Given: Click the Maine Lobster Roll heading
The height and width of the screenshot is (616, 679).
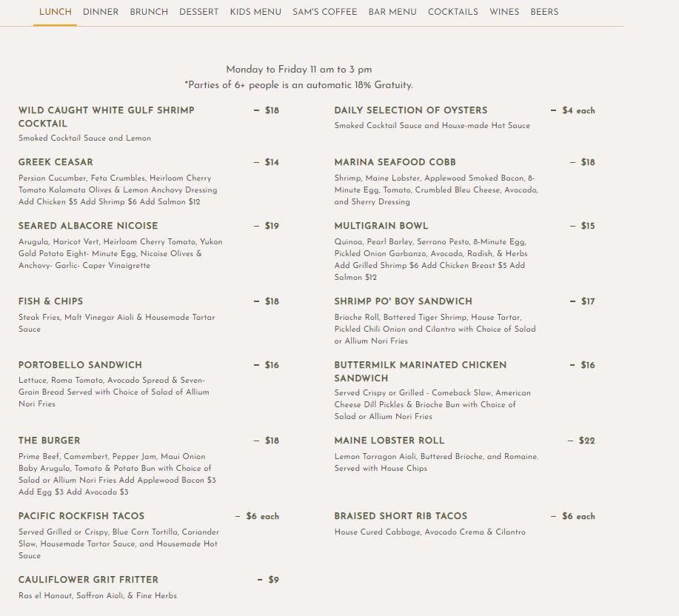Looking at the screenshot, I should coord(389,441).
